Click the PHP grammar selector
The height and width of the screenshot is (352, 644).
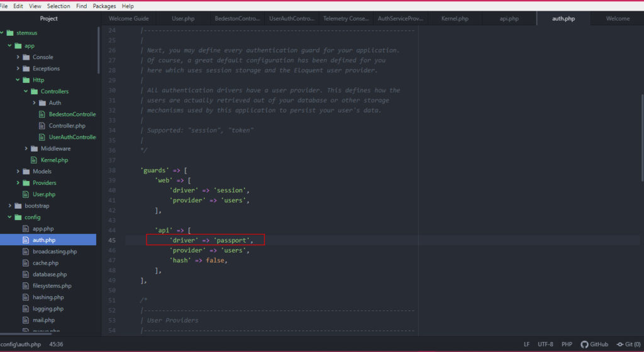coord(567,344)
